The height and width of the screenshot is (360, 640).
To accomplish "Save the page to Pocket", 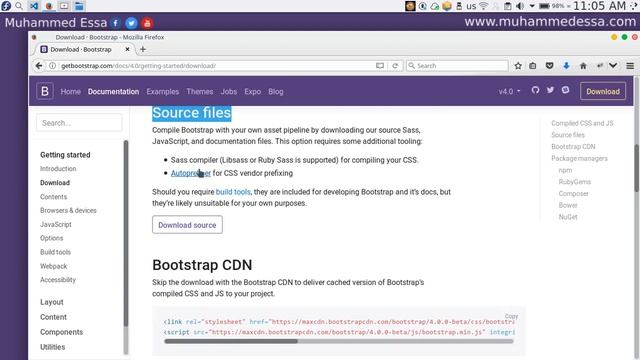I will click(549, 66).
